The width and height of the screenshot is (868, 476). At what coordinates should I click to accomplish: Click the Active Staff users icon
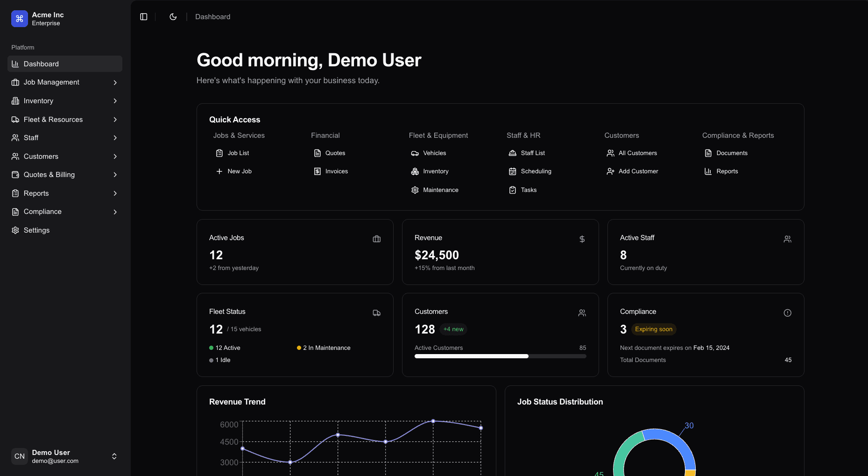[x=788, y=239]
